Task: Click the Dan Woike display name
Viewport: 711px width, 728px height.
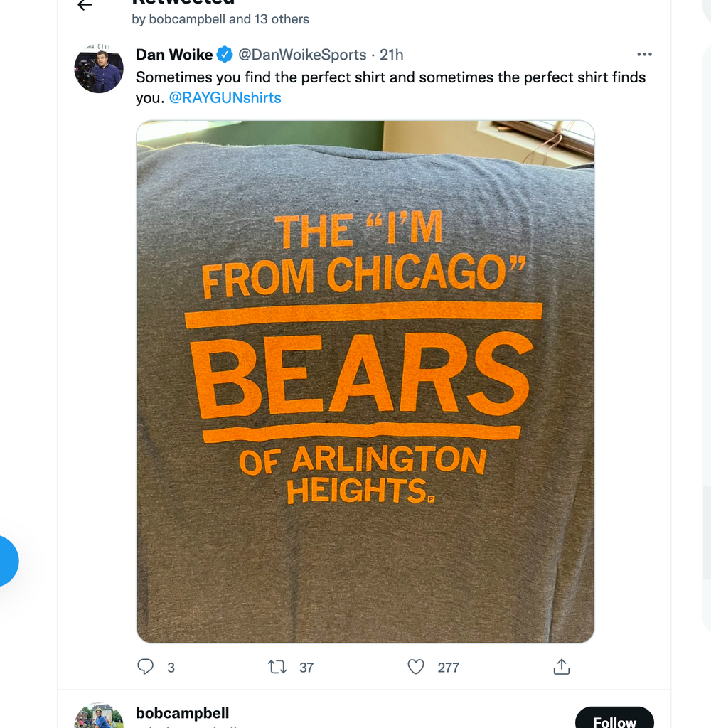Action: click(174, 55)
